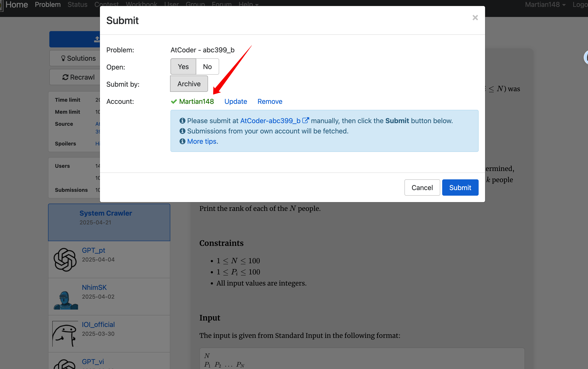Open the Contest menu item
The height and width of the screenshot is (369, 588).
tap(107, 4)
